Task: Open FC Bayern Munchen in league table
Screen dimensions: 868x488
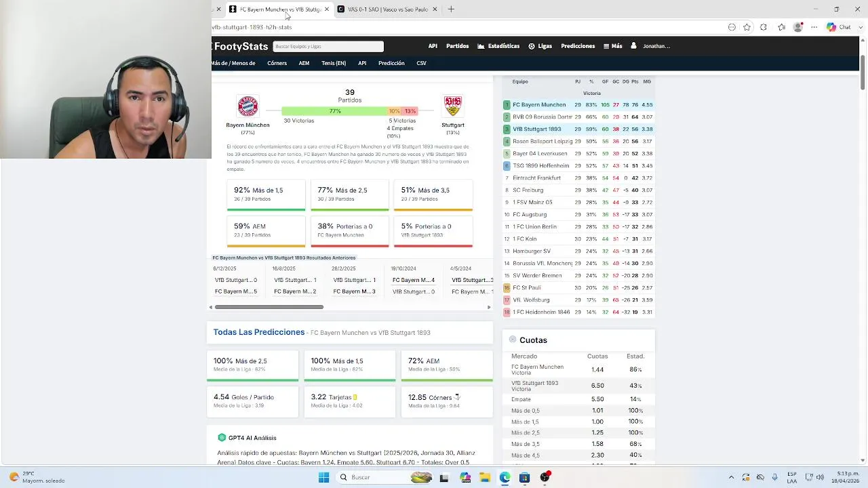Action: click(x=539, y=105)
